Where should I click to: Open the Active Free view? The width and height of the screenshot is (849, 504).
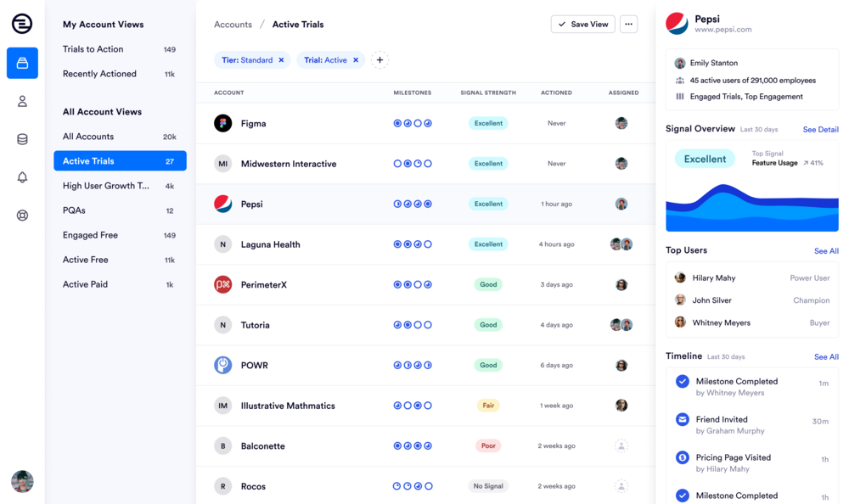click(120, 260)
